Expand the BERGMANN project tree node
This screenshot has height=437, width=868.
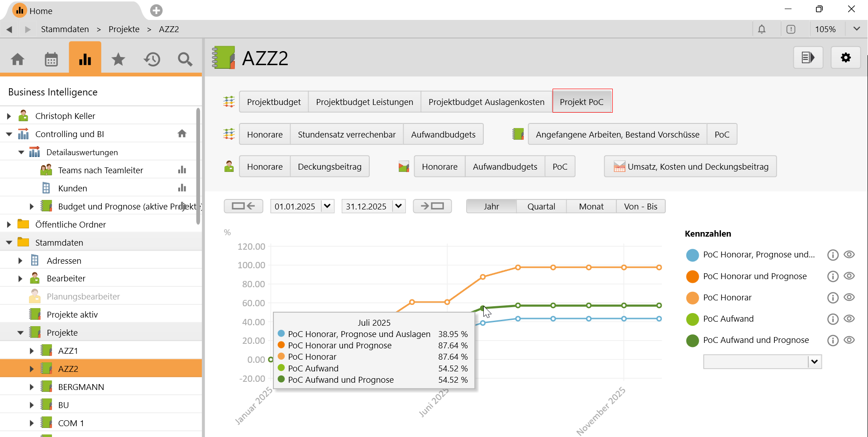pyautogui.click(x=32, y=387)
